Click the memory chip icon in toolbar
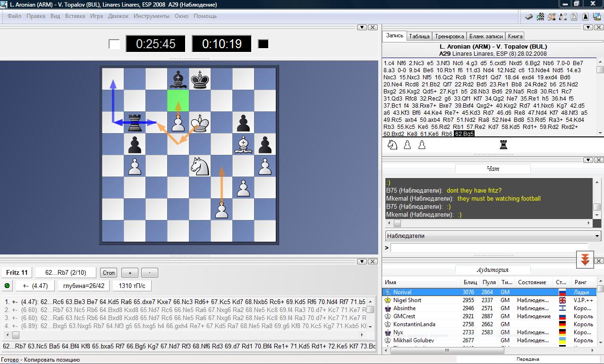604x364 pixels. pyautogui.click(x=529, y=17)
